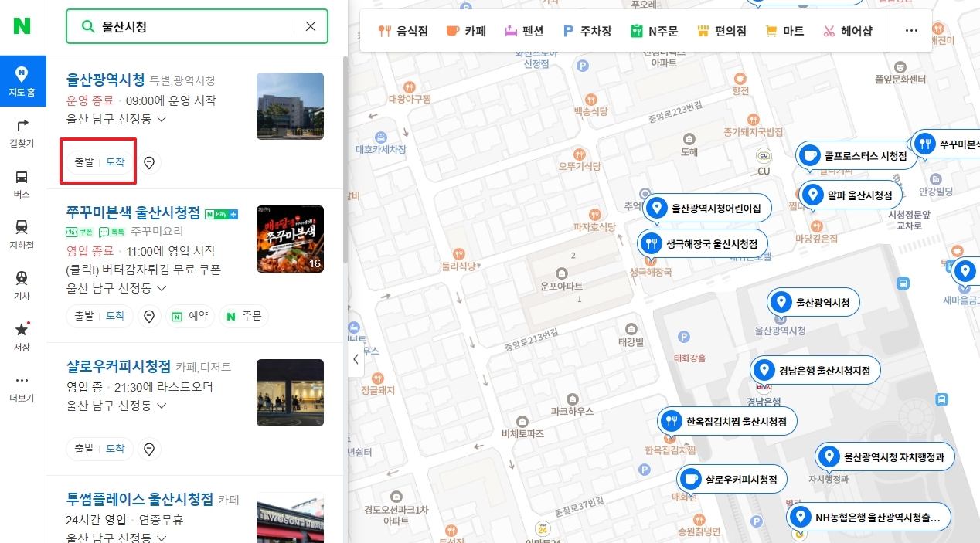980x543 pixels.
Task: Open more categories via the ellipsis button
Action: [911, 31]
